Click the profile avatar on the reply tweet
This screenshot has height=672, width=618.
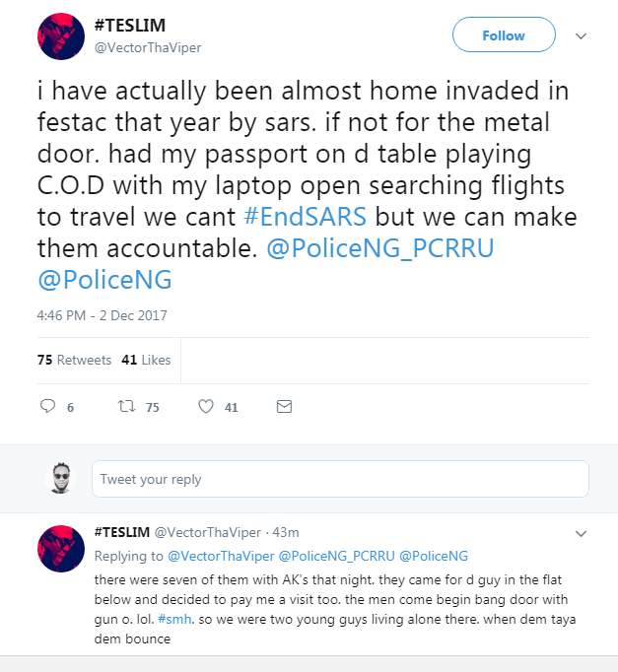(61, 549)
